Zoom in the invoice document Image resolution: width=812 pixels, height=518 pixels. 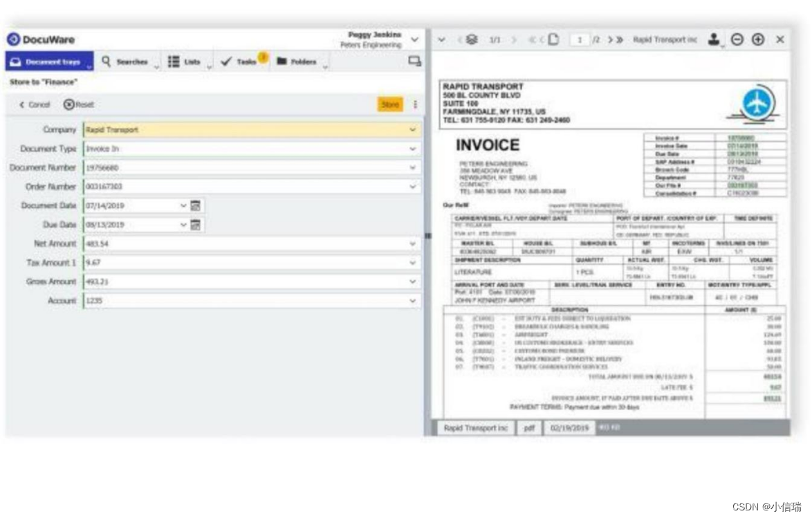click(x=757, y=39)
